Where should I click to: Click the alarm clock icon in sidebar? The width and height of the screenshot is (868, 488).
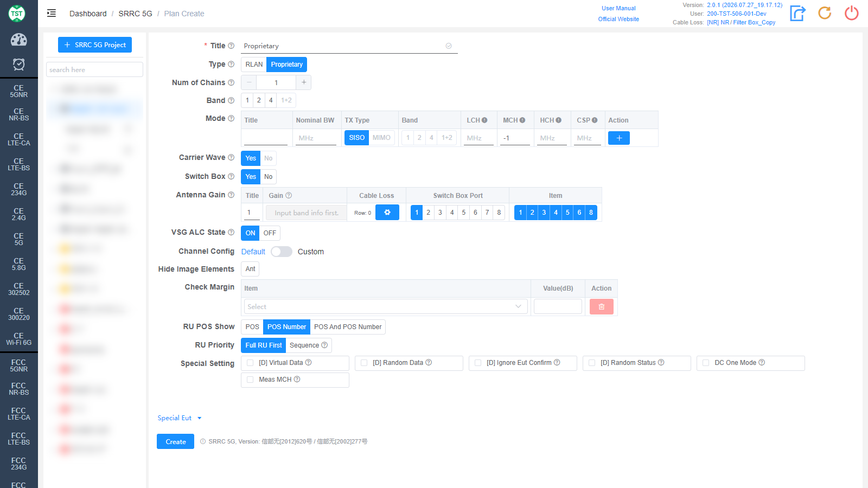pyautogui.click(x=18, y=65)
